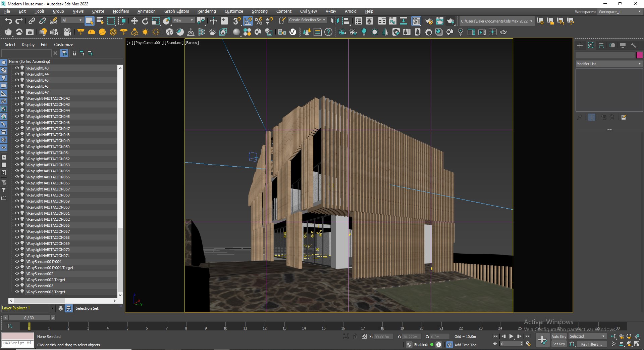Viewport: 644px width, 350px height.
Task: Toggle the Angle Snap icon
Action: coord(248,21)
